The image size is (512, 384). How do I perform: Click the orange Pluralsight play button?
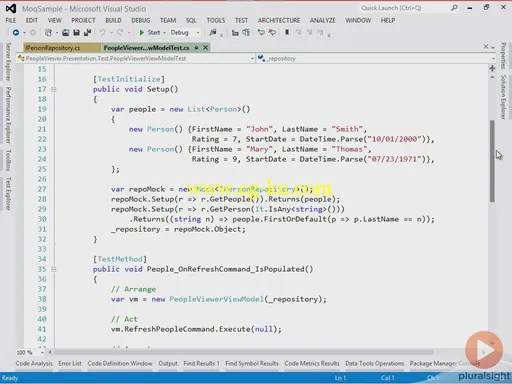(484, 350)
